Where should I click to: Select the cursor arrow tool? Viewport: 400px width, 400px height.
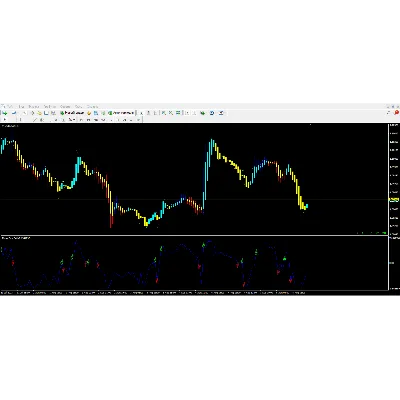tap(5, 119)
